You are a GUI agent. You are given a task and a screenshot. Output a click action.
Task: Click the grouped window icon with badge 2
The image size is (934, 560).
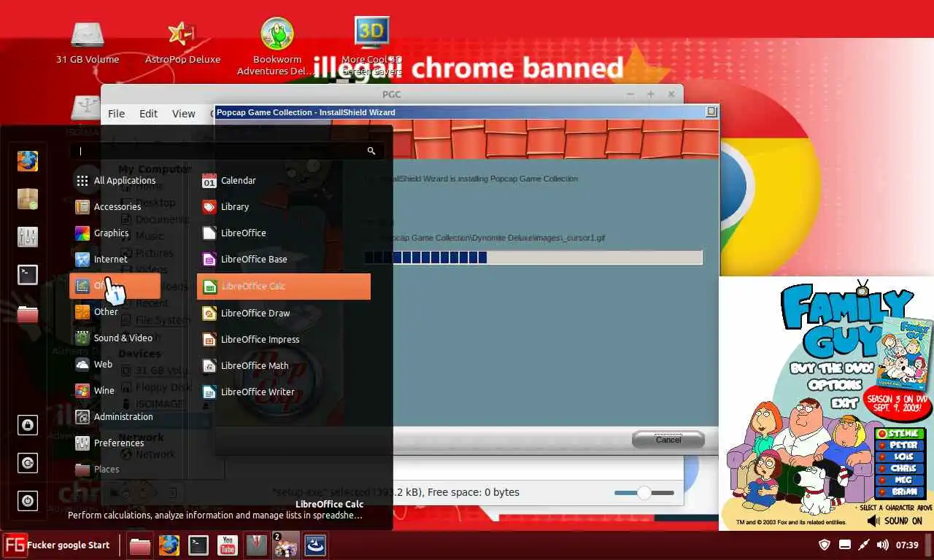[x=285, y=545]
